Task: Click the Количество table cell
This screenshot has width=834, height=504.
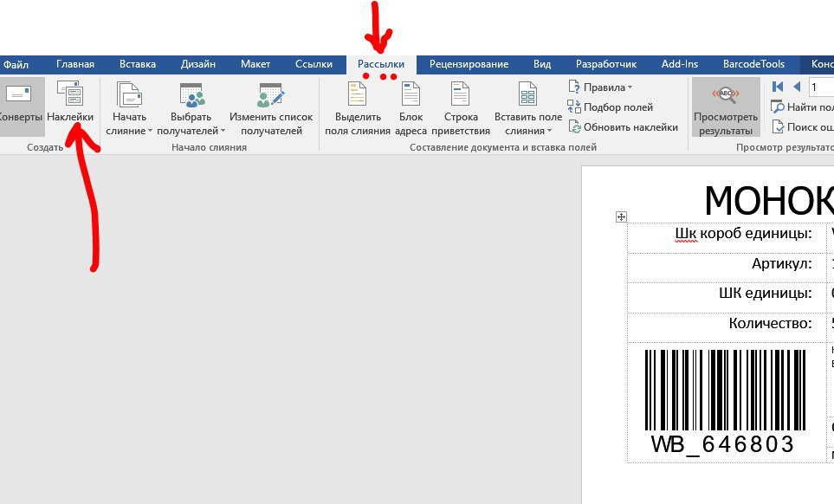Action: tap(727, 327)
